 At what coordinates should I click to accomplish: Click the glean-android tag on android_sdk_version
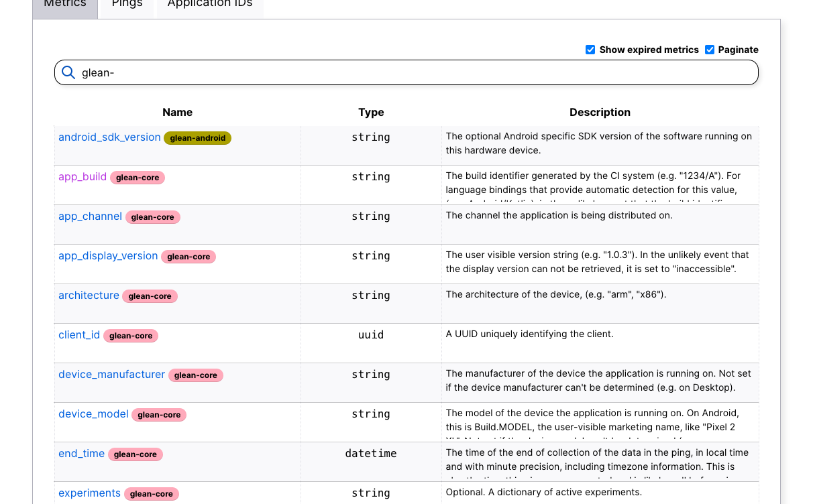[x=197, y=138]
